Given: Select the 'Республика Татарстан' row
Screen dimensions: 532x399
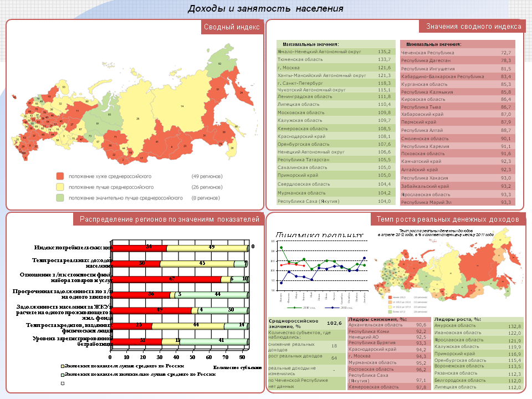Looking at the screenshot, I should click(336, 160).
